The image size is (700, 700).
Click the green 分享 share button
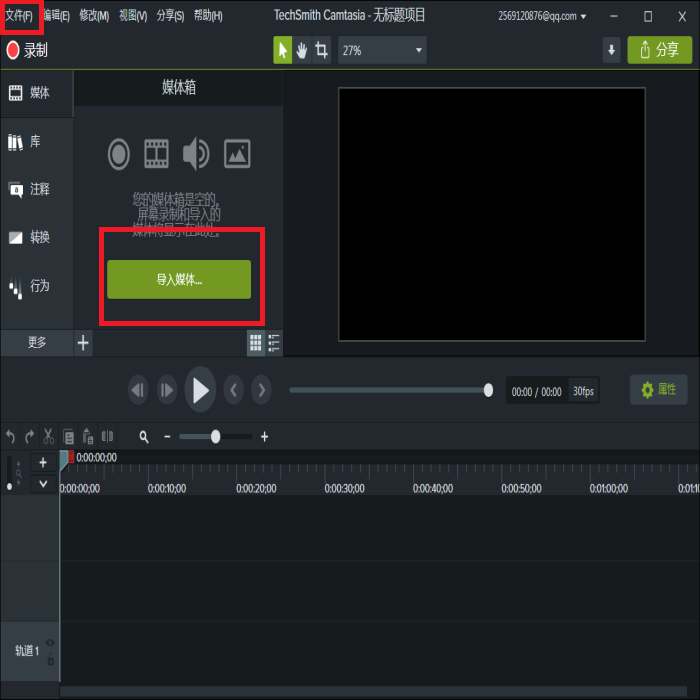[x=660, y=50]
